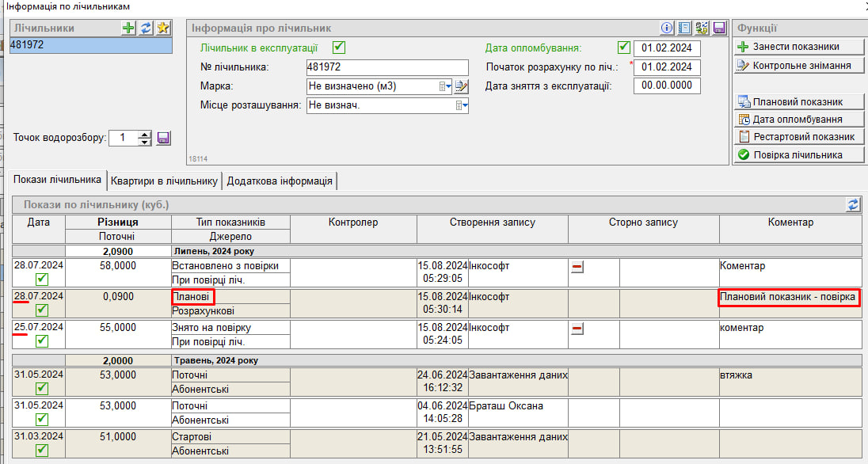Screen dimensions: 868x464
Task: Increase Точок водорозбору with the up arrow
Action: point(144,134)
